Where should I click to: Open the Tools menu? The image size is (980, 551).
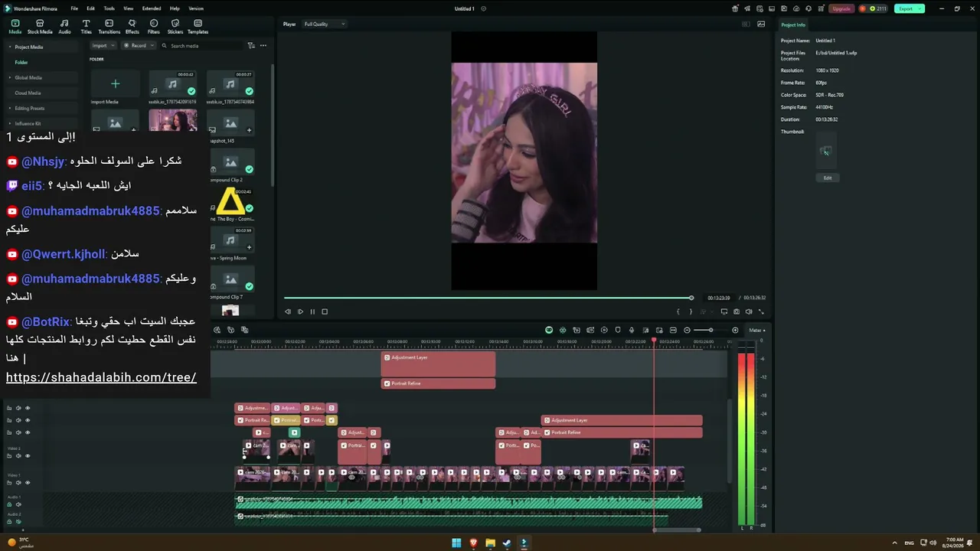click(109, 8)
